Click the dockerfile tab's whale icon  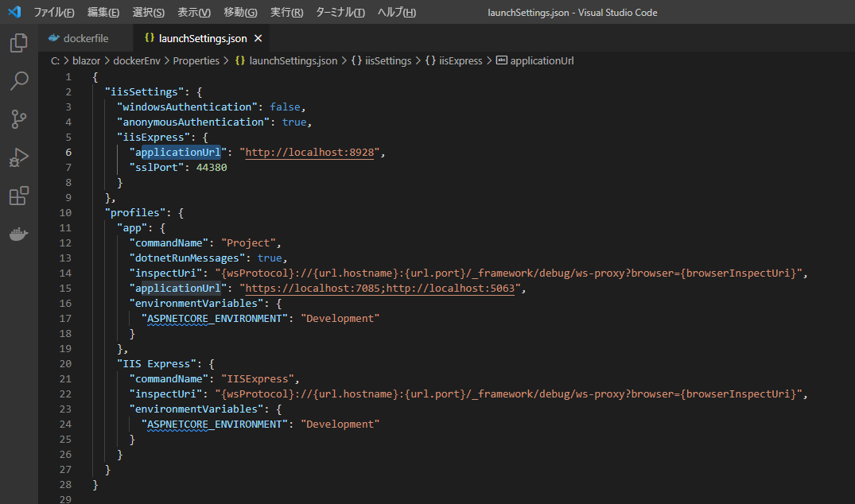[x=53, y=38]
